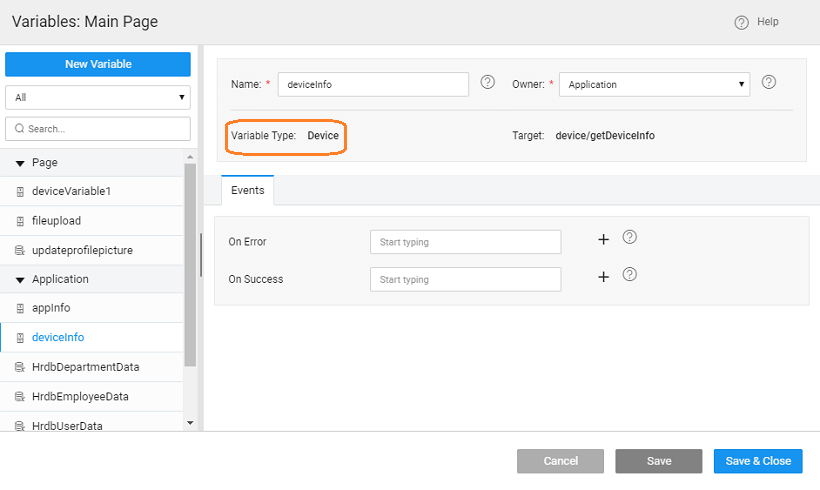The image size is (820, 490).
Task: Click the variable Search input box
Action: 97,129
